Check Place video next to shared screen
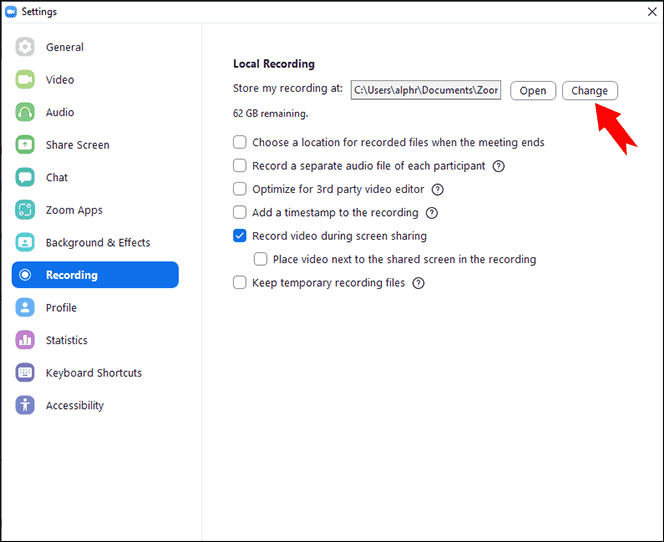This screenshot has width=664, height=542. click(260, 259)
